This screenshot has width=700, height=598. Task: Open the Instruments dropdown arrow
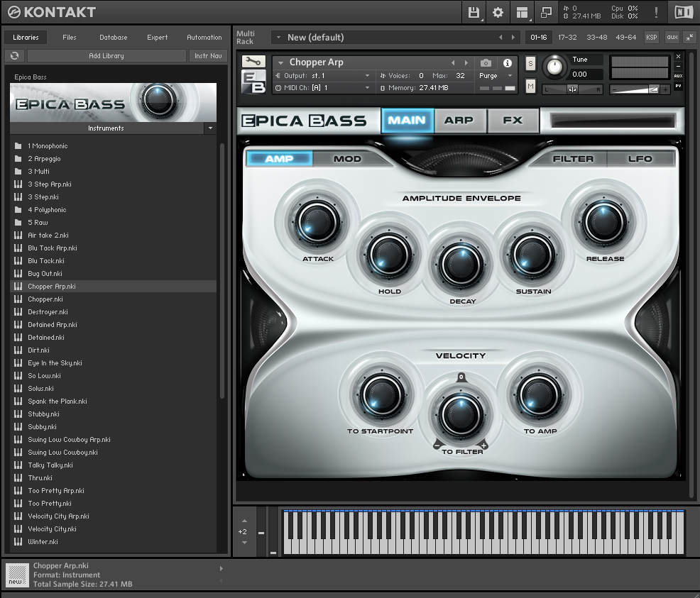point(210,128)
